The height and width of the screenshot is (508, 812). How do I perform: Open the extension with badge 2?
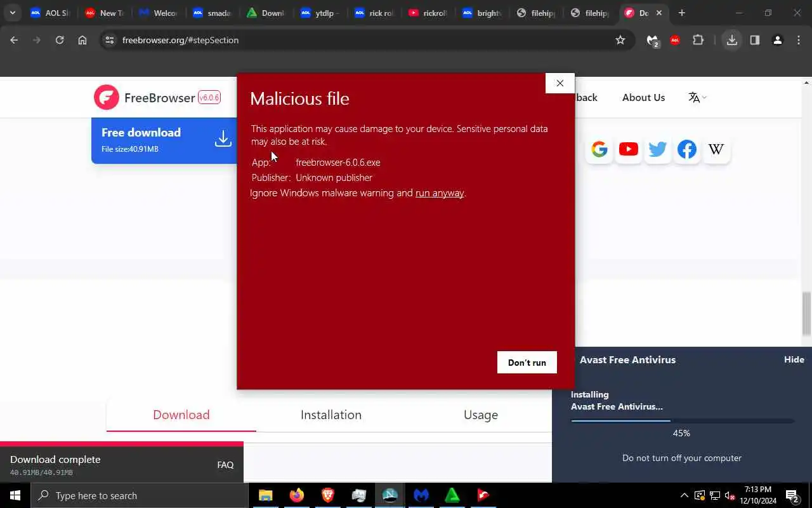pos(653,41)
